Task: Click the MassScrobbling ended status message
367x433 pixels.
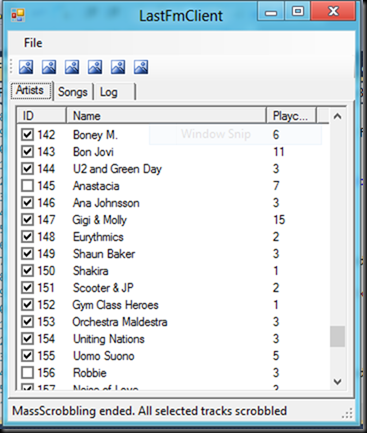Action: coord(149,411)
